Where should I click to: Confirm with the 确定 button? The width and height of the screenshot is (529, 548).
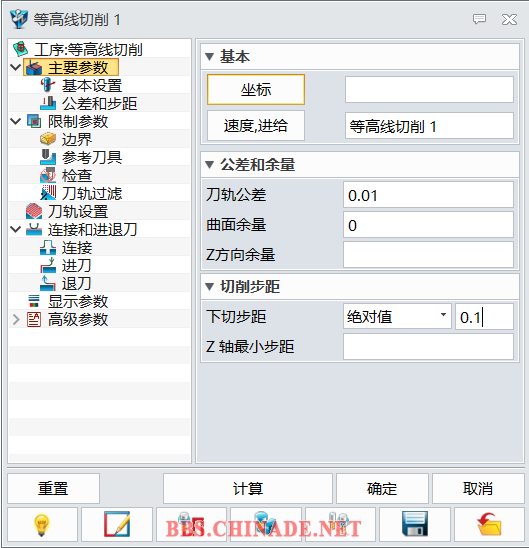tap(382, 488)
